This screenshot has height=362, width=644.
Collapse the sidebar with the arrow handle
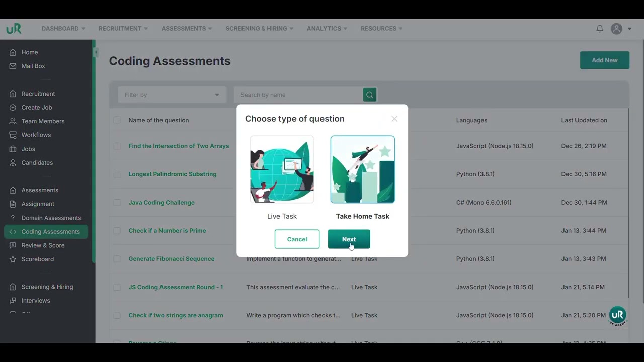(x=95, y=52)
